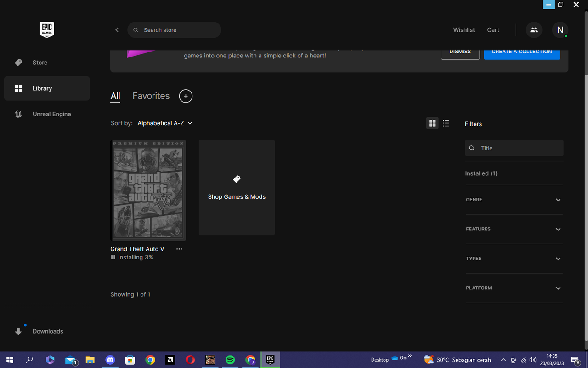The image size is (588, 368).
Task: Open the clock and calendar showing 14:35
Action: pos(552,360)
